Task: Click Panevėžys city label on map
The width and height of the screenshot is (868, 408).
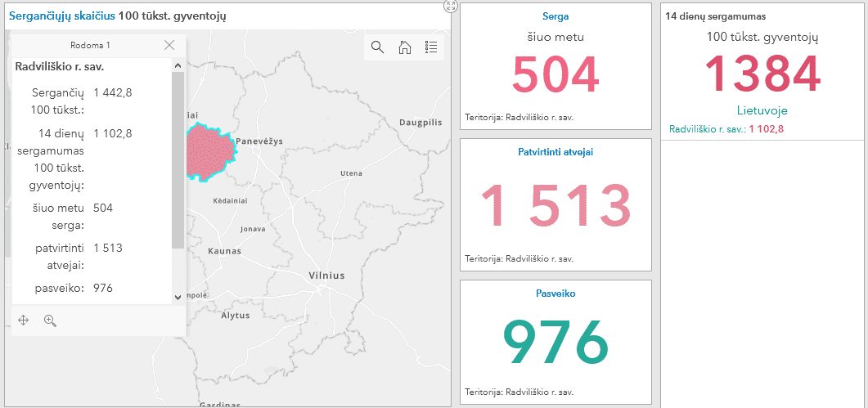Action: click(259, 141)
